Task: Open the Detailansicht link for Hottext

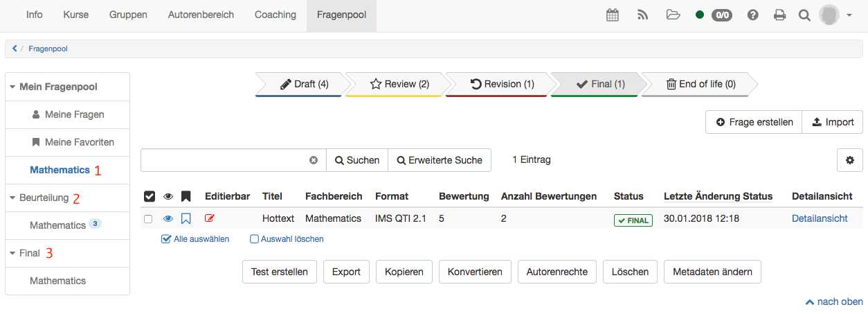Action: [x=820, y=218]
